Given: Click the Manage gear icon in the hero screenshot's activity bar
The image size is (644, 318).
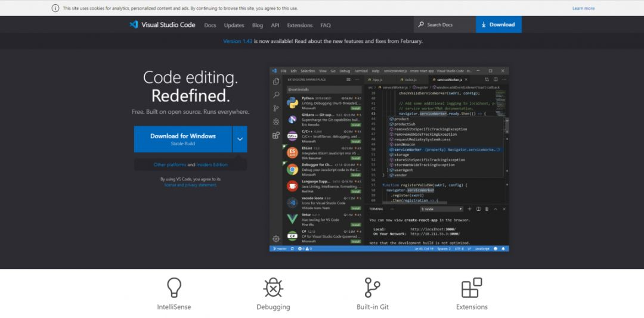Looking at the screenshot, I should click(276, 239).
